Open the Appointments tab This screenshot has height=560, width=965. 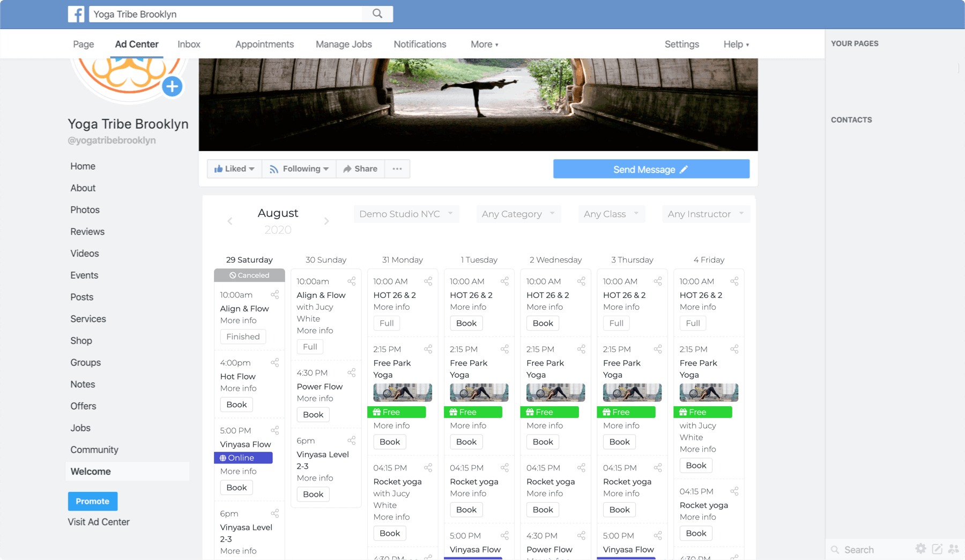[x=264, y=44]
